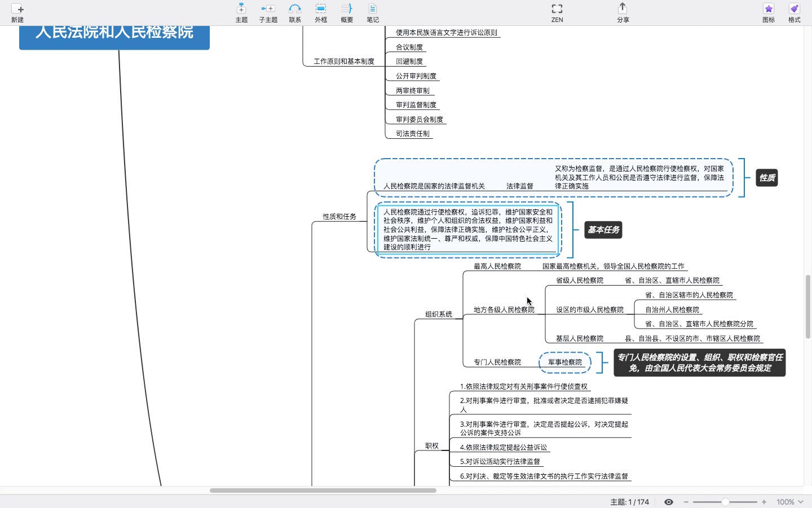Select the 性质和任务 node
Viewport: 812px width, 508px height.
pyautogui.click(x=339, y=217)
